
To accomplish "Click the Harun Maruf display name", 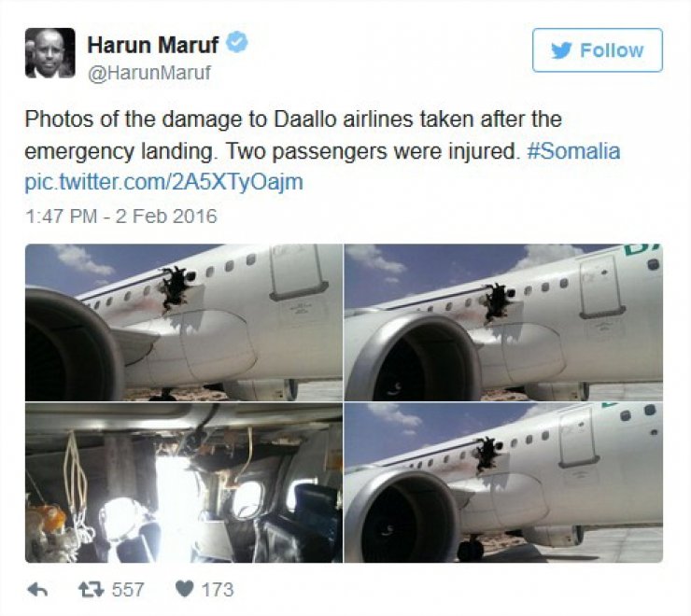I will tap(152, 45).
